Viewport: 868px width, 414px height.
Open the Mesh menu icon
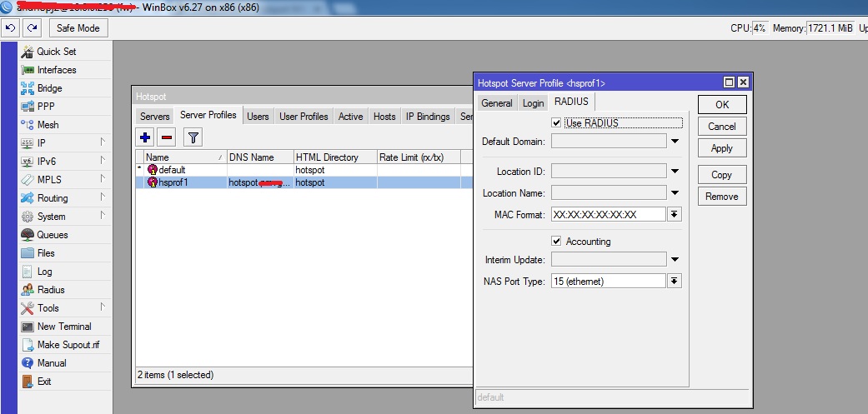point(28,125)
